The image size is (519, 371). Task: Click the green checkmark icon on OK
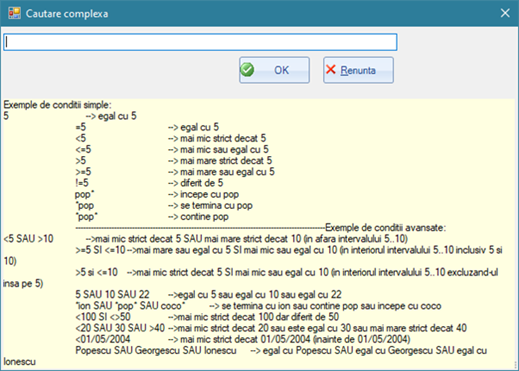(x=247, y=70)
